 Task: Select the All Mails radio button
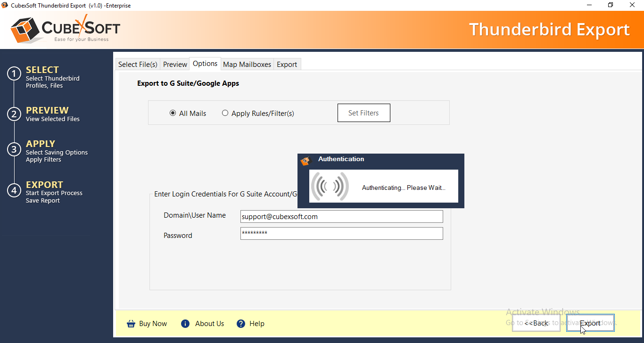pyautogui.click(x=173, y=113)
